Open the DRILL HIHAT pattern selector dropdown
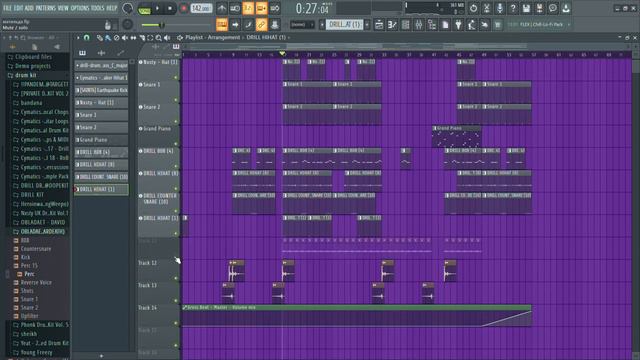The width and height of the screenshot is (640, 360). coord(345,25)
